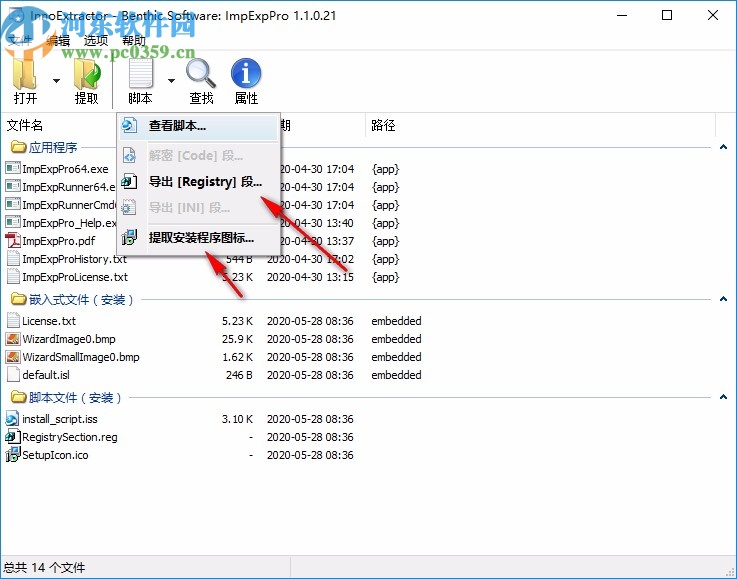Click the 246 B size of default.isl
The image size is (737, 579).
point(239,375)
